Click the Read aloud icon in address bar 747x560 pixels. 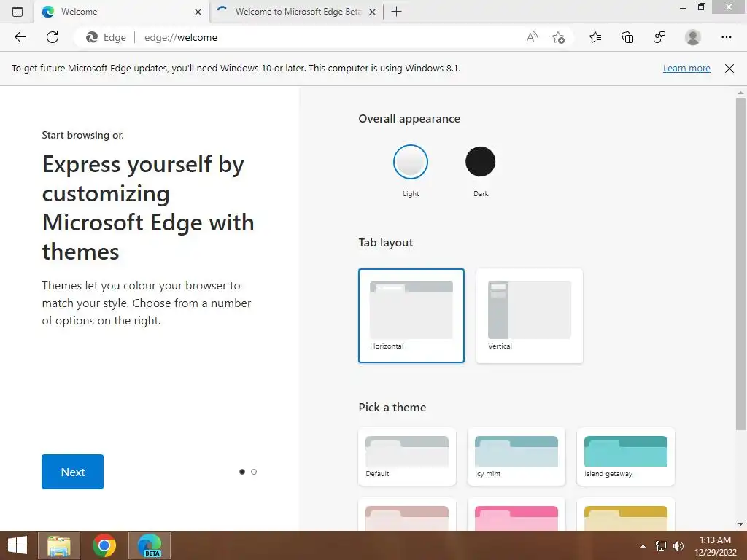click(x=532, y=37)
